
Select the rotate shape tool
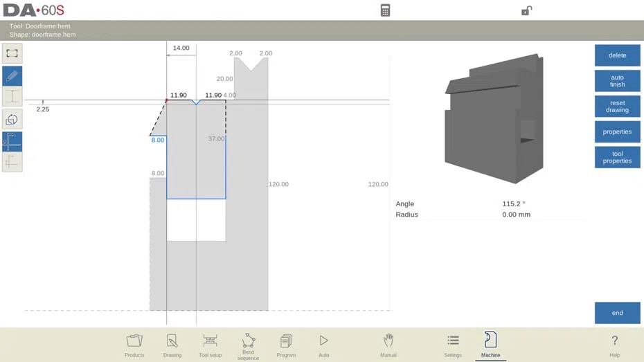coord(12,120)
